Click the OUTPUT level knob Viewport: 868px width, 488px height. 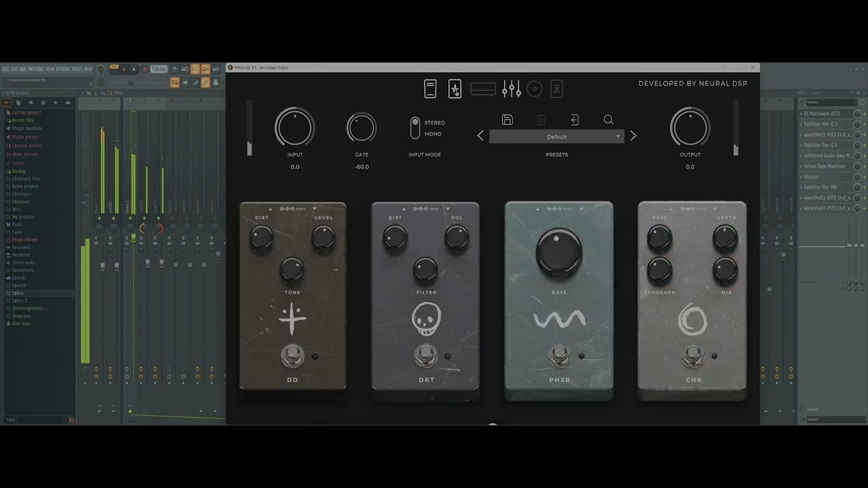tap(690, 127)
